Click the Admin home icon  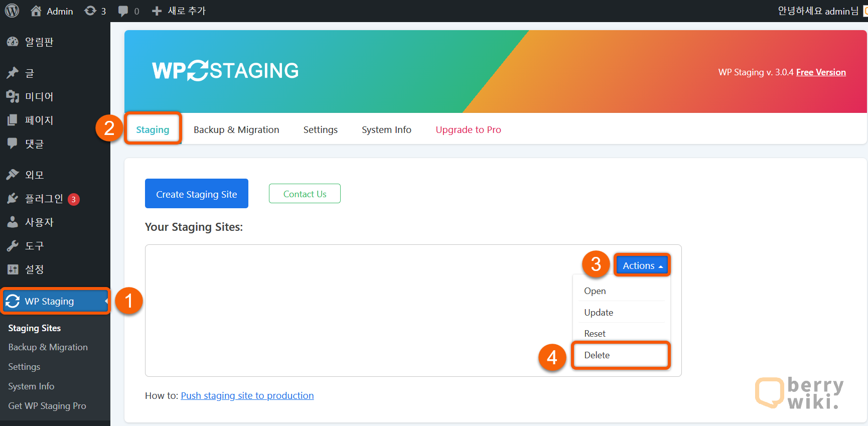[x=36, y=11]
